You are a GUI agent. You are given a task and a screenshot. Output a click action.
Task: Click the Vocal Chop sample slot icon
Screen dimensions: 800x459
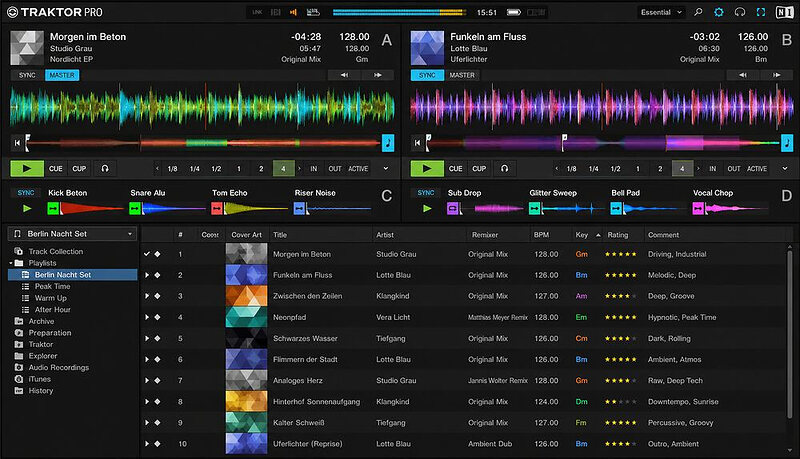698,208
